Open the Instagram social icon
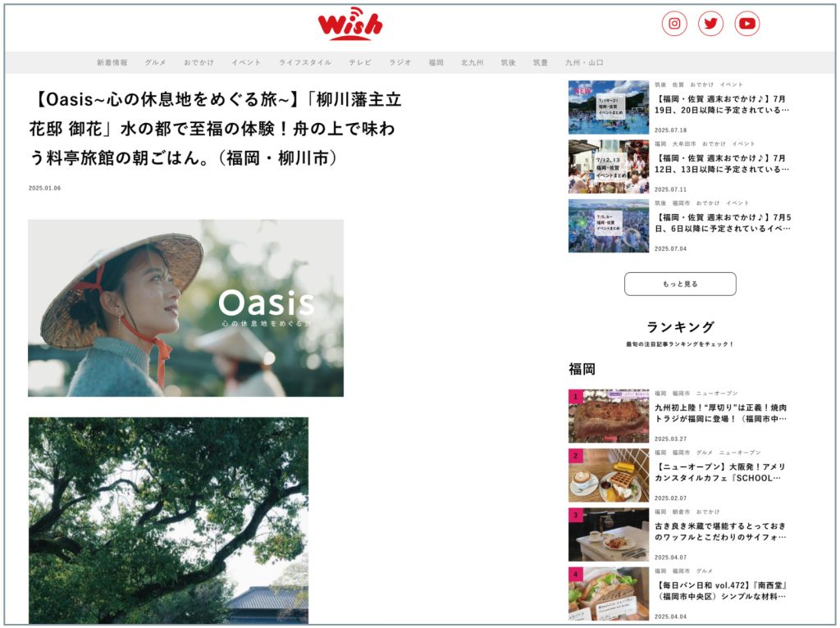 coord(674,24)
